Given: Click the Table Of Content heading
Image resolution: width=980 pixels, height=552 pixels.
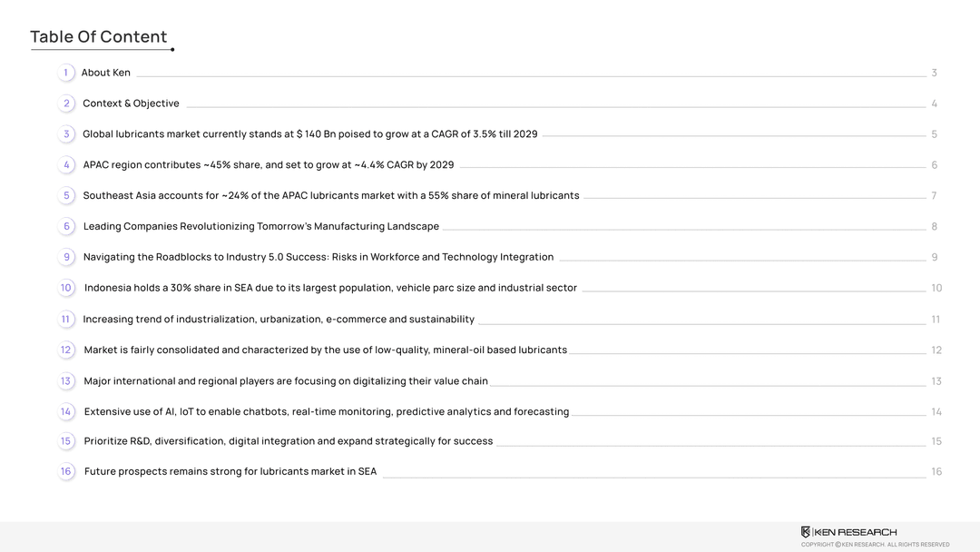Looking at the screenshot, I should (x=99, y=37).
